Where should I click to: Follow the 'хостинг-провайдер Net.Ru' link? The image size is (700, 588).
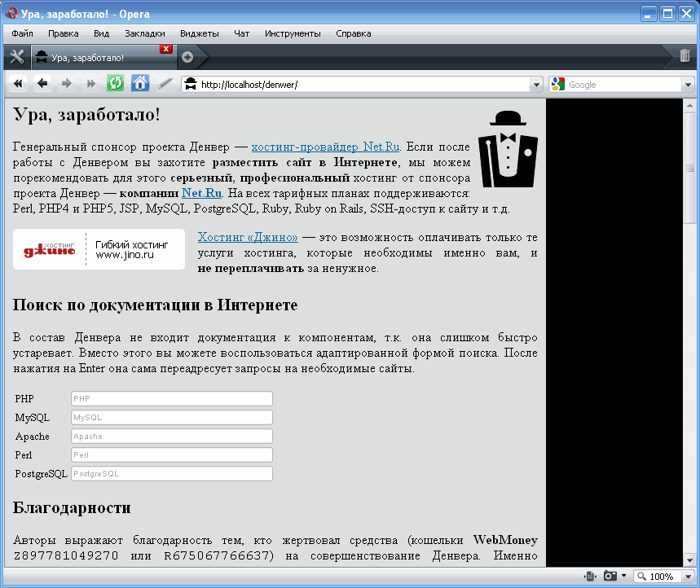point(325,147)
